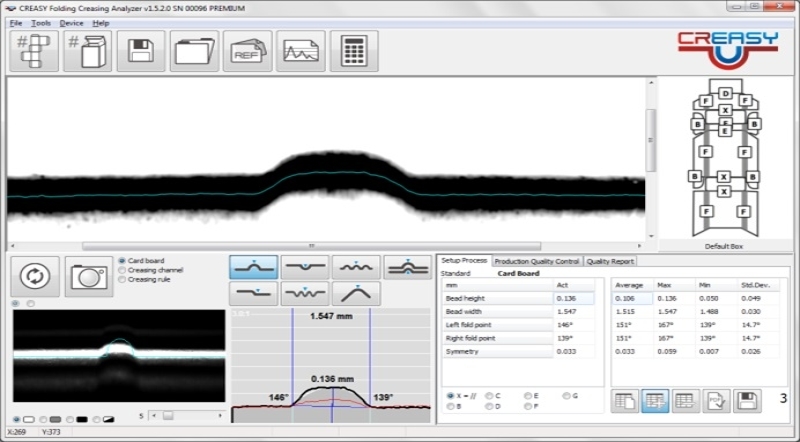Click horizontal scrollbar under main profile image
800x442 pixels.
[x=311, y=246]
